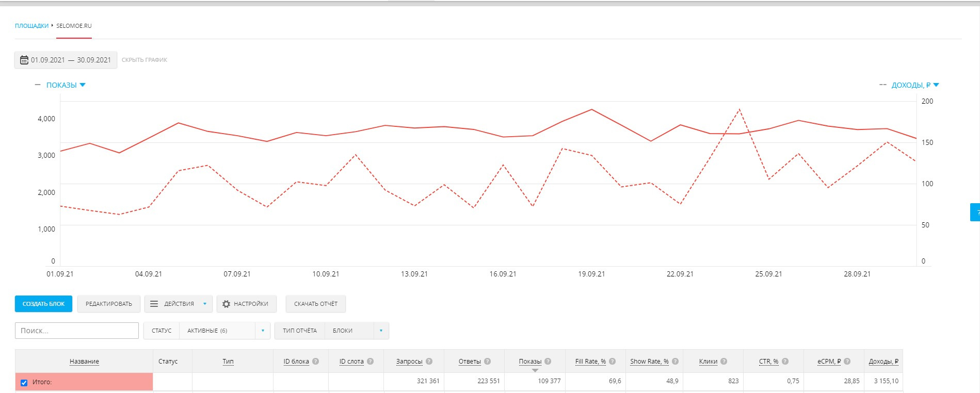The width and height of the screenshot is (980, 393).
Task: Click the help icon beside eCPM, ₽
Action: pos(847,362)
